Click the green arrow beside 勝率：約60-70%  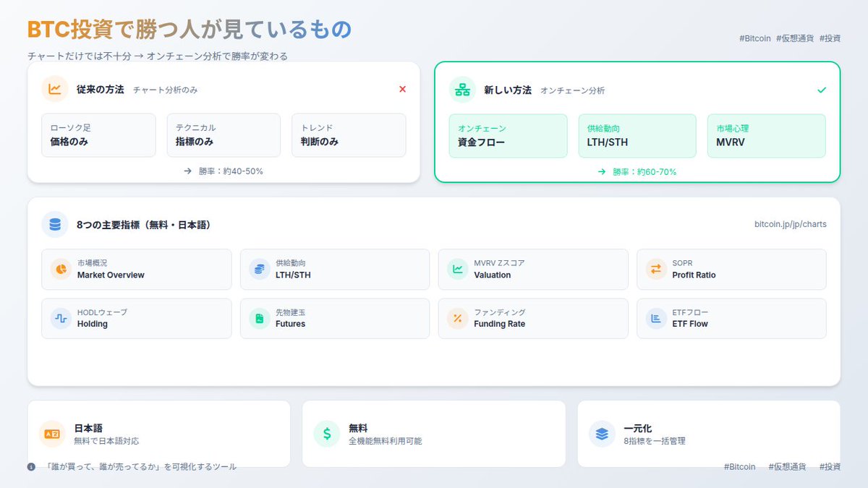(602, 172)
